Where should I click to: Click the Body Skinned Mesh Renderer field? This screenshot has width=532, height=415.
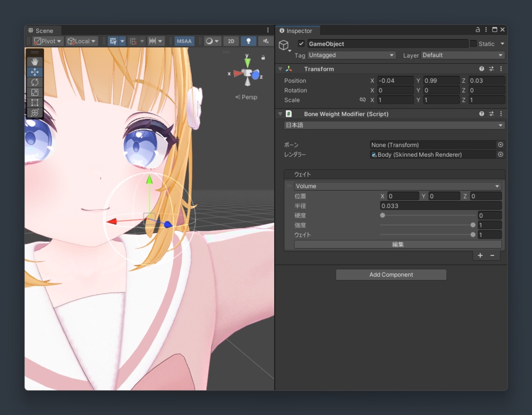tap(433, 154)
